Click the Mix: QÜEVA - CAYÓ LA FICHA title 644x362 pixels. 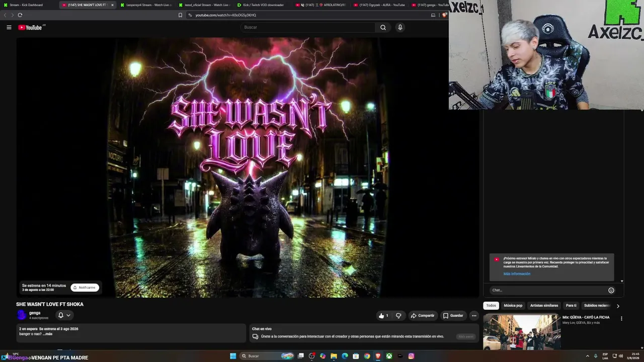[x=586, y=317]
